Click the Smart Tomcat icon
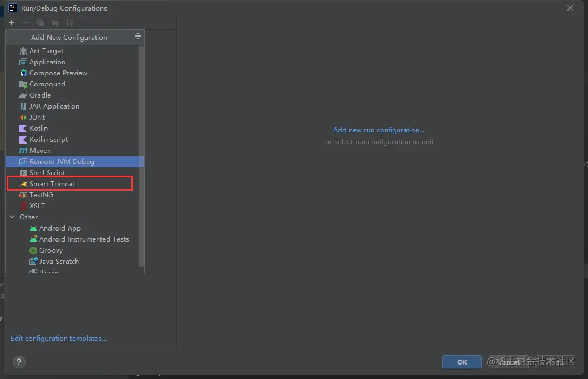588x379 pixels. point(23,184)
